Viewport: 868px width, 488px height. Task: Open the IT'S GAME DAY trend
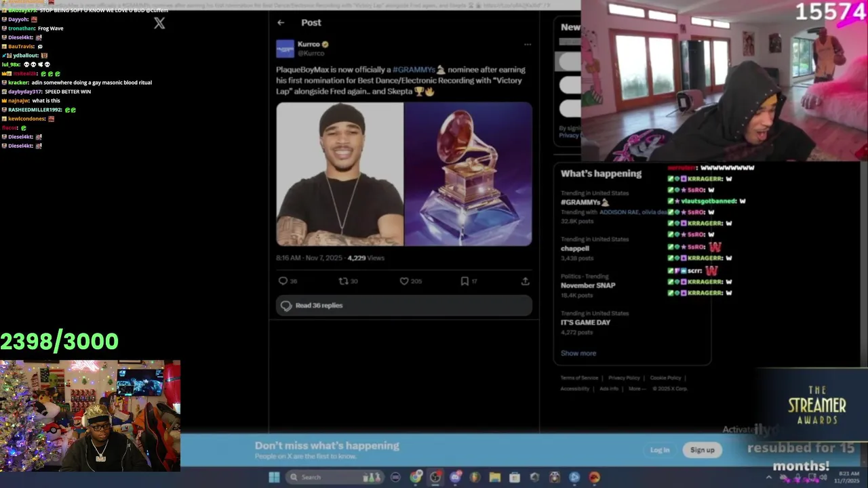coord(585,323)
